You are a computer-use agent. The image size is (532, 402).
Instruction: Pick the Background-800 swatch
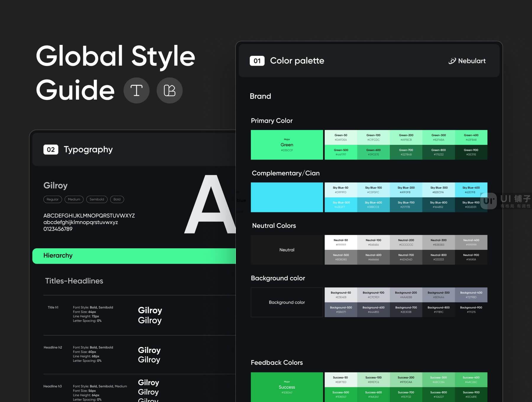(439, 310)
